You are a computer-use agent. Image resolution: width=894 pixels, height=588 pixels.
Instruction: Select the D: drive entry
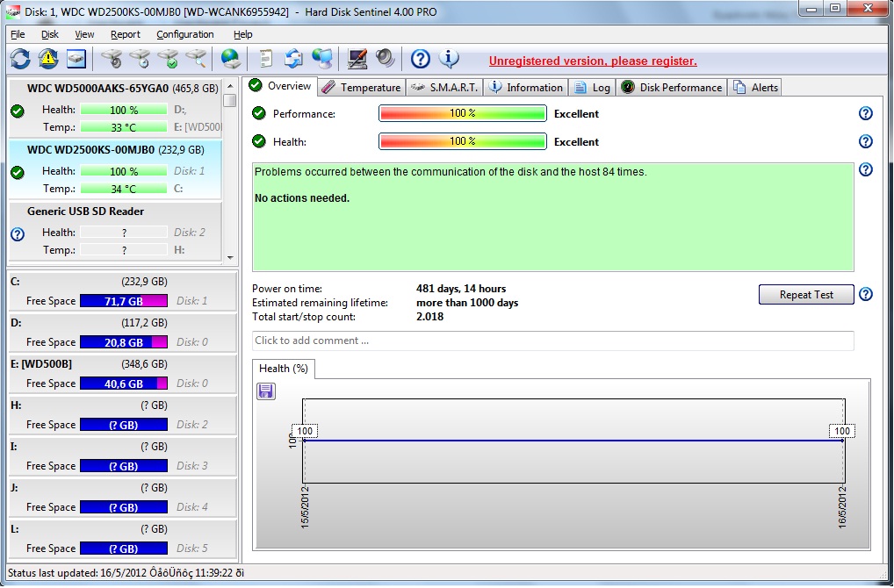tap(123, 333)
